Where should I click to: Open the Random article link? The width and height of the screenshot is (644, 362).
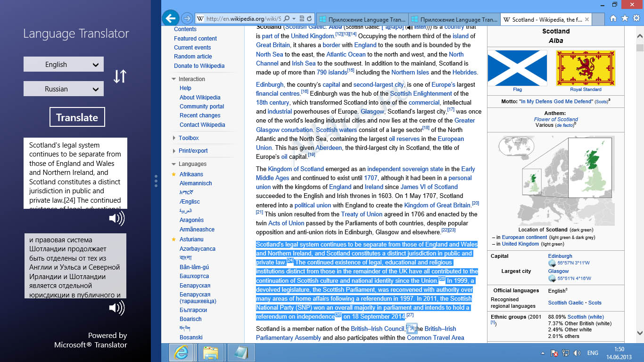(x=193, y=57)
